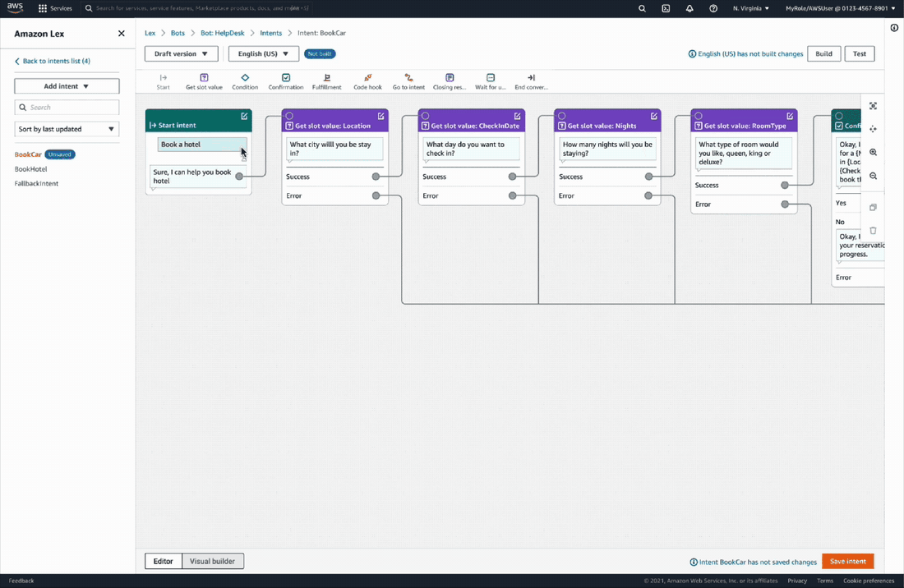Image resolution: width=904 pixels, height=588 pixels.
Task: Focus the intents Search field
Action: [67, 107]
